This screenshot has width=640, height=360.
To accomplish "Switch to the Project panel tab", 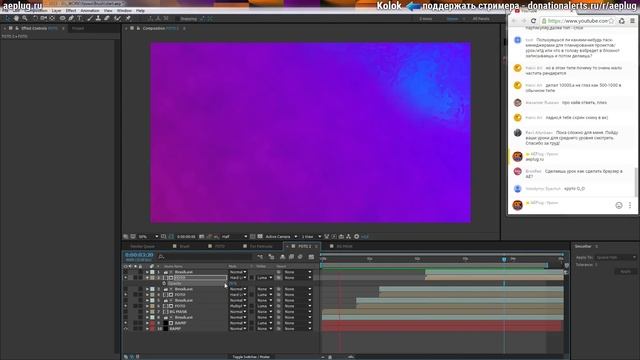I will click(78, 29).
